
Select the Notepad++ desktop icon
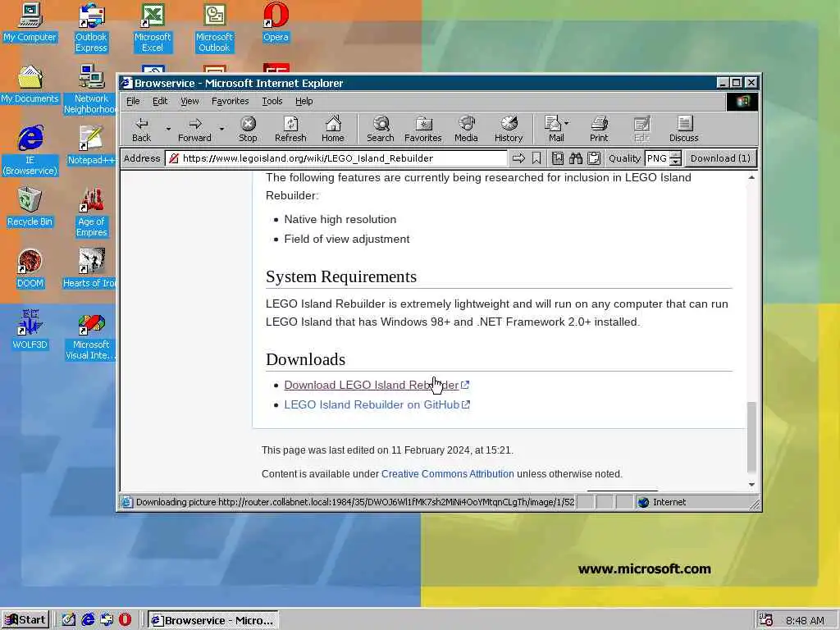click(91, 146)
